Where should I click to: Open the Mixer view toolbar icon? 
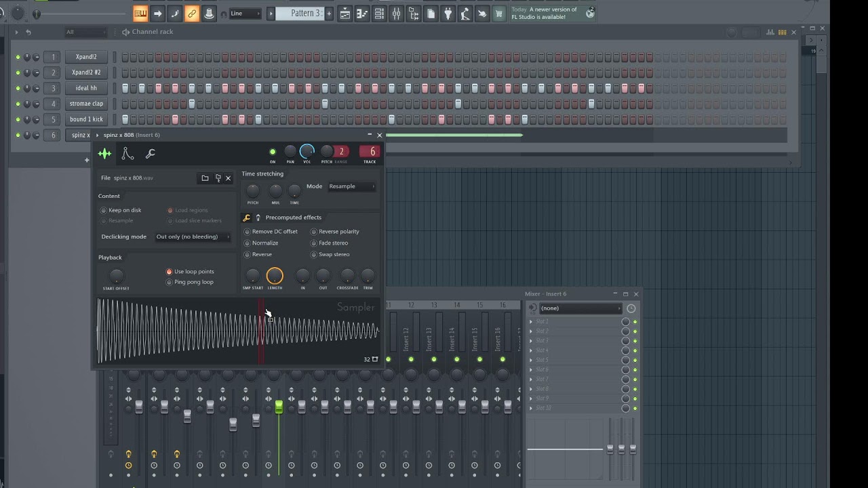[396, 14]
